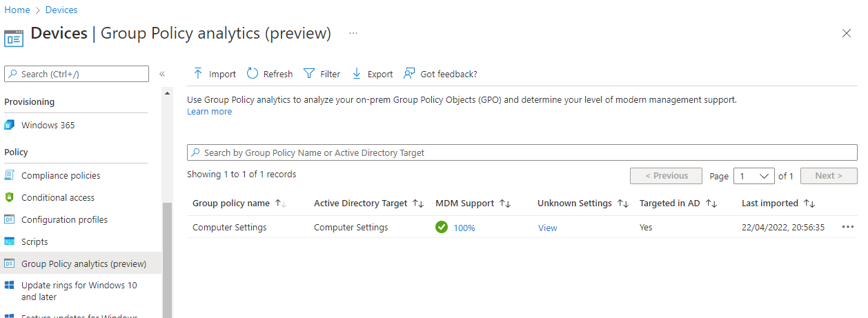The image size is (868, 318).
Task: Click the Group Policy analytics sidebar icon
Action: point(10,264)
